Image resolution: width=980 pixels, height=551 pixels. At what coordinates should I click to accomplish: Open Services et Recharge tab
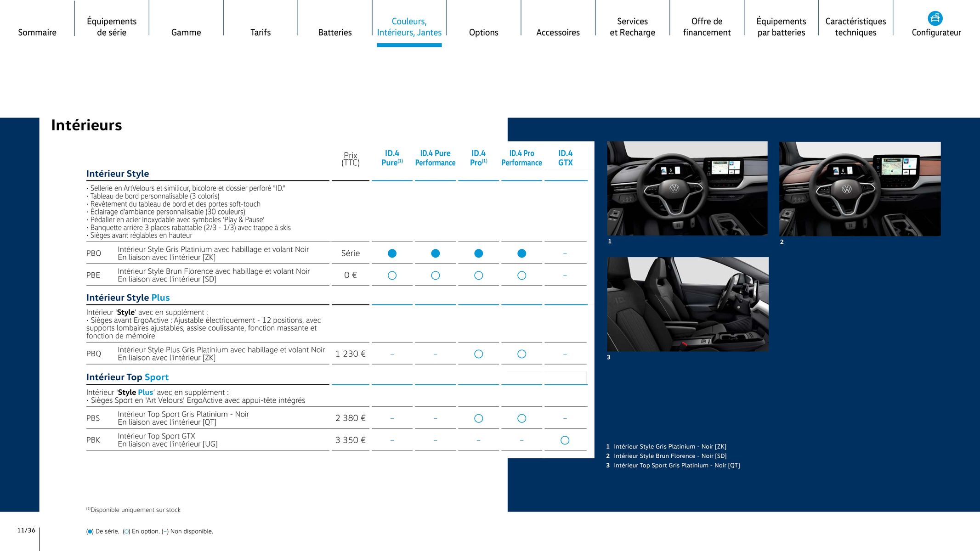point(633,27)
